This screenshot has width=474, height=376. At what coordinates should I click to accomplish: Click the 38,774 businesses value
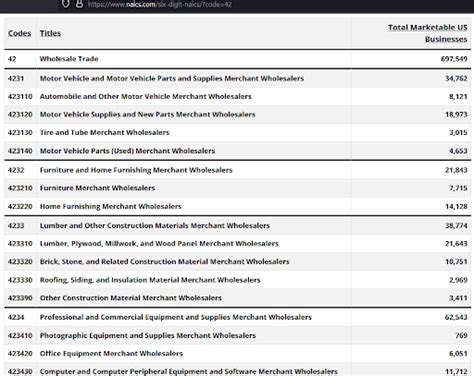456,226
